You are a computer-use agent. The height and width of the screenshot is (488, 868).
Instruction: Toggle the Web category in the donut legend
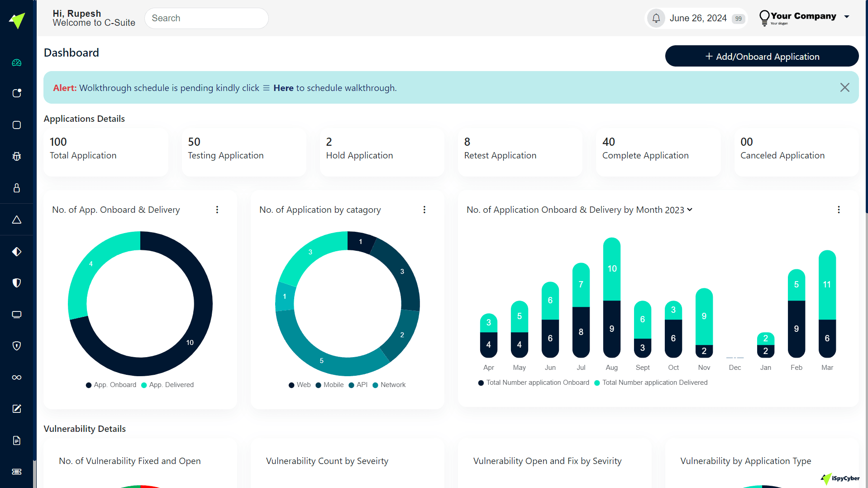coord(299,385)
